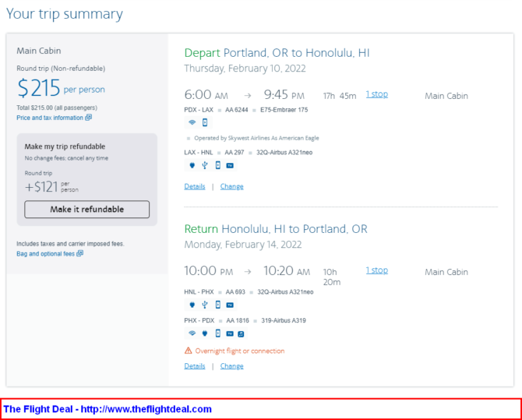Click the TV icon under LAX - HNL
The height and width of the screenshot is (420, 522).
(x=230, y=164)
